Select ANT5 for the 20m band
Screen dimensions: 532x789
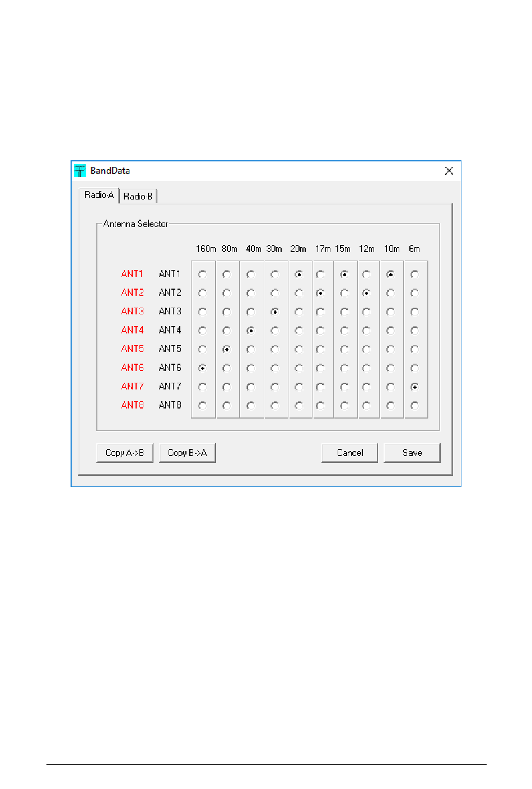point(299,349)
